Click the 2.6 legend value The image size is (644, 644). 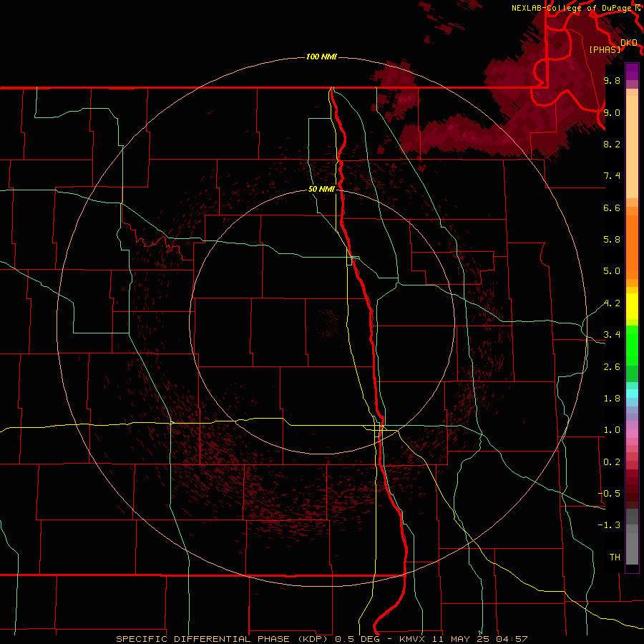point(612,367)
